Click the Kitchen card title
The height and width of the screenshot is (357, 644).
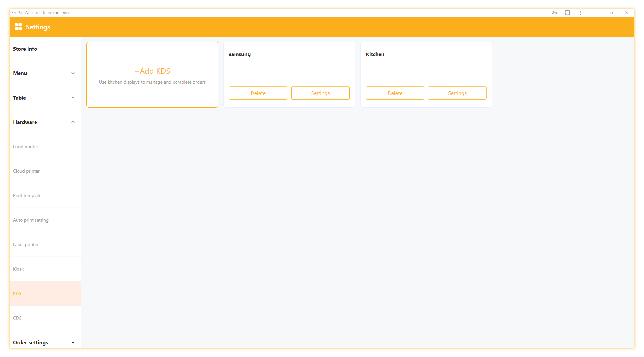[x=375, y=54]
